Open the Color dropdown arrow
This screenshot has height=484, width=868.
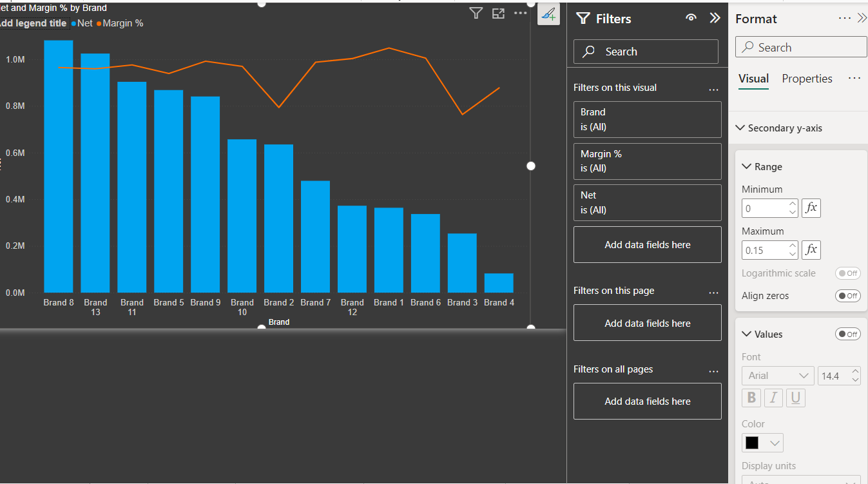click(x=775, y=443)
